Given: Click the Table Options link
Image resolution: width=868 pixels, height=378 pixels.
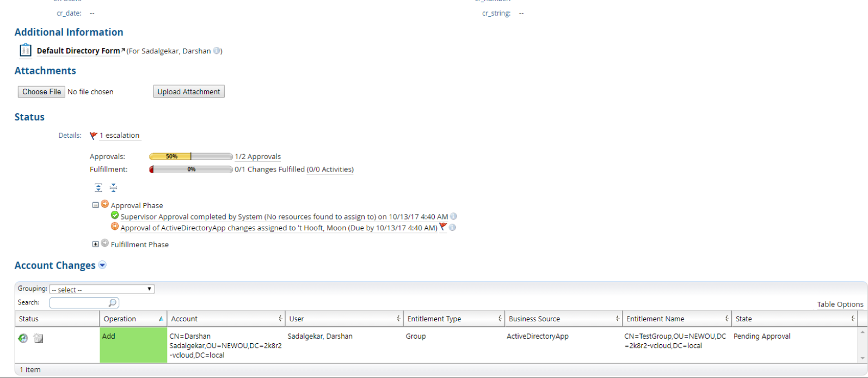Looking at the screenshot, I should click(840, 304).
